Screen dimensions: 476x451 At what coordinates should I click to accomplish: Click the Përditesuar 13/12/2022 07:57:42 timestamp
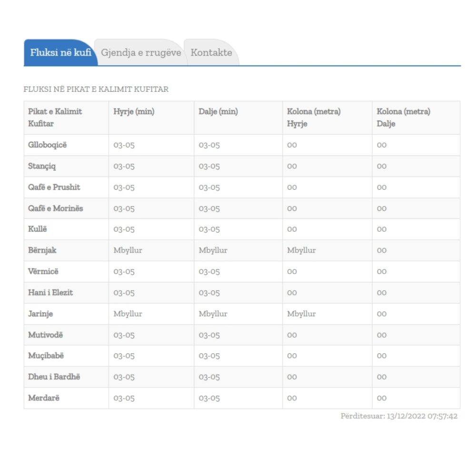click(399, 416)
